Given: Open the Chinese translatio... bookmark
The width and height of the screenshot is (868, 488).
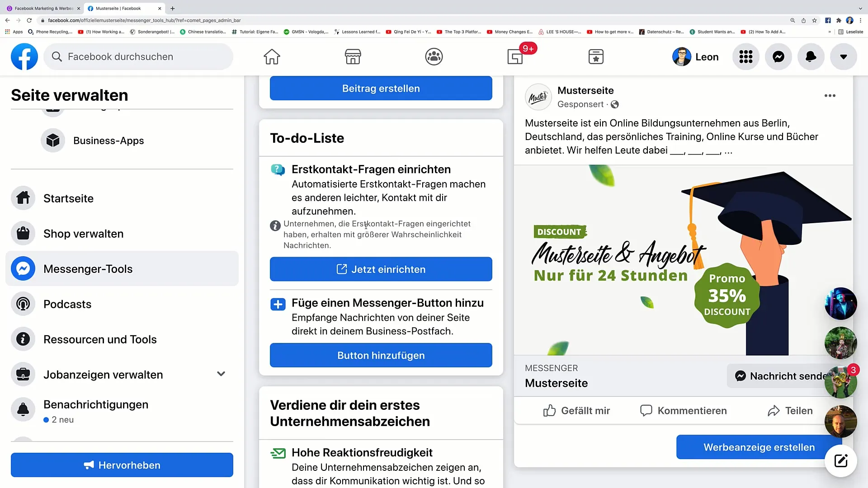Looking at the screenshot, I should point(203,32).
